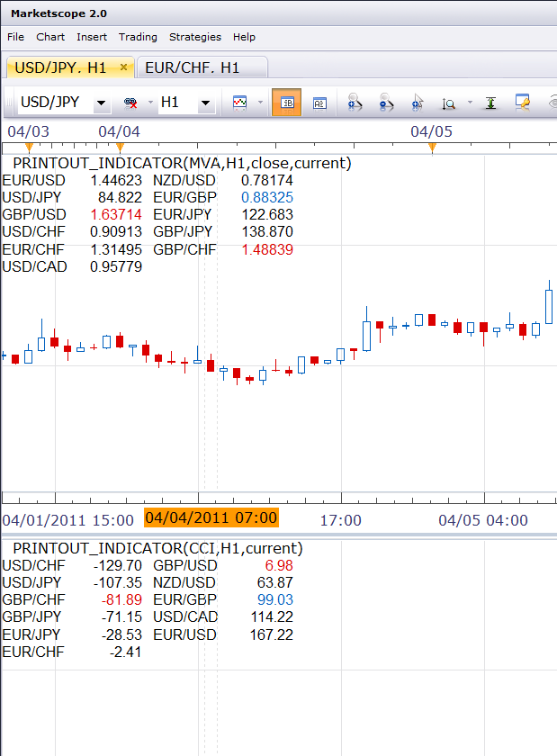Image resolution: width=557 pixels, height=756 pixels.
Task: Click the EUR/USD CCI value 167.22
Action: [x=271, y=634]
